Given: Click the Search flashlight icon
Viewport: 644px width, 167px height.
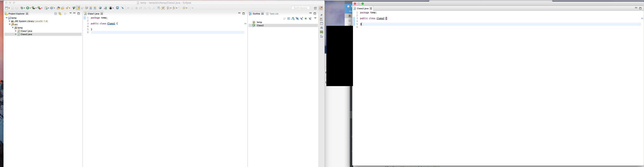Looking at the screenshot, I should point(67,8).
